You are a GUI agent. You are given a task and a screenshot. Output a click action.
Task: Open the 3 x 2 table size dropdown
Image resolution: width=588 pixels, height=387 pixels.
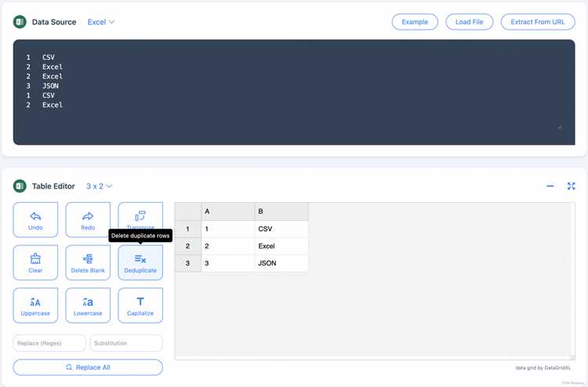pos(99,186)
